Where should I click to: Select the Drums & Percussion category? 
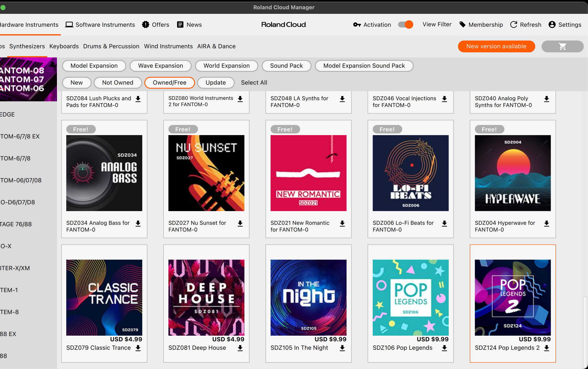pos(111,46)
